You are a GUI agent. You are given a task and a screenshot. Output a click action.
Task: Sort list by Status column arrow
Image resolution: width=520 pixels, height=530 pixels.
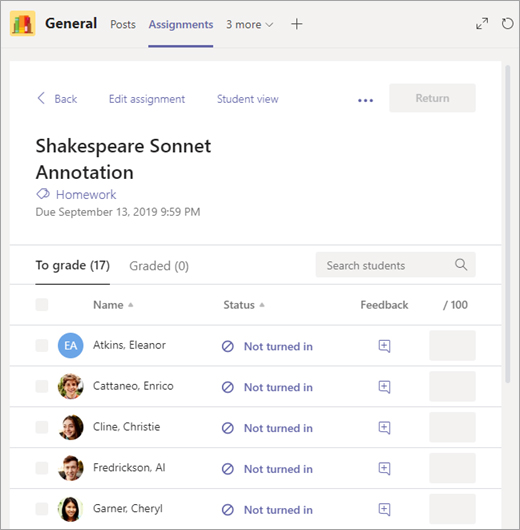262,305
